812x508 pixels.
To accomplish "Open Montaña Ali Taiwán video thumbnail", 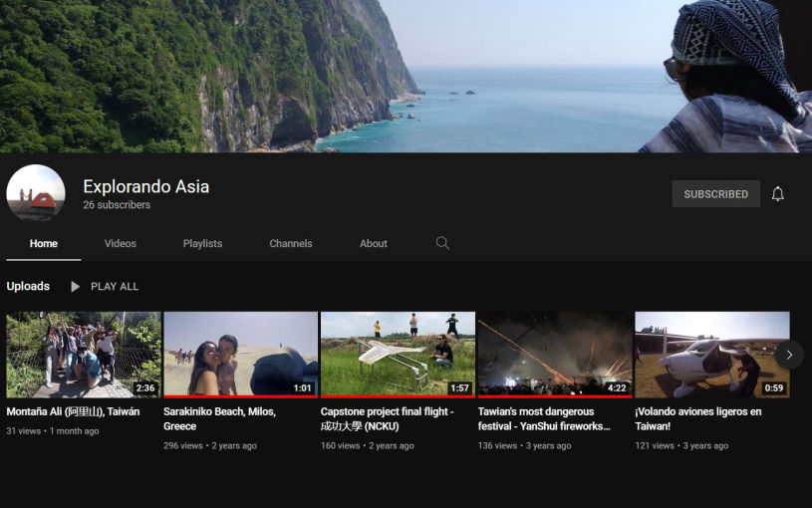I will click(x=84, y=355).
